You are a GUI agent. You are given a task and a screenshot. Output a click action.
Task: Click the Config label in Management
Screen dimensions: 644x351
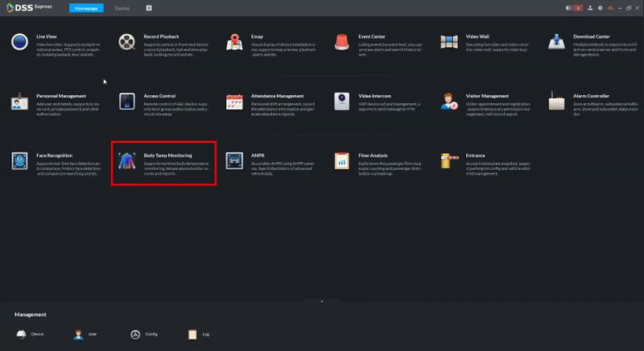[x=151, y=334]
